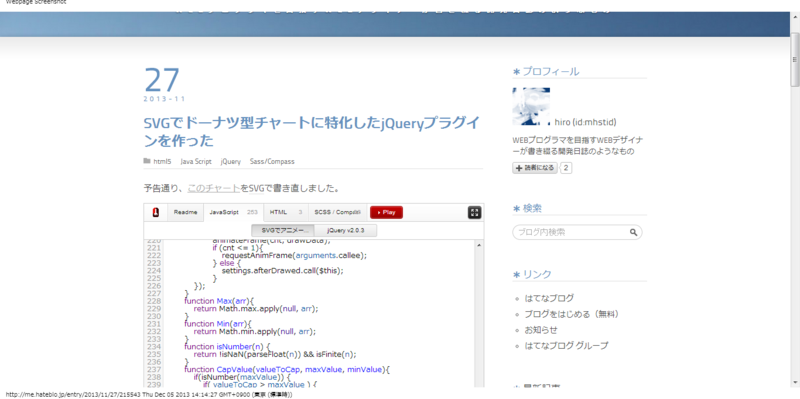
Task: Click the 読者になる subscribe button
Action: click(535, 168)
